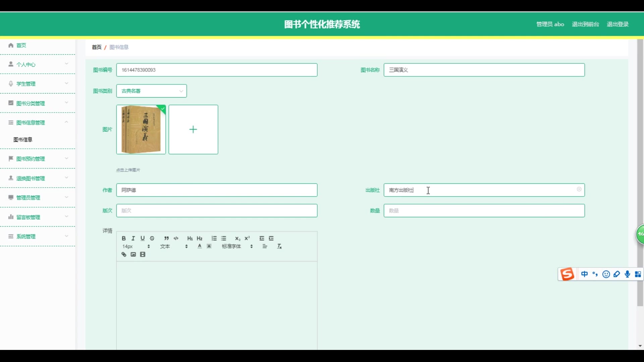Toggle strikethrough in the details editor

point(152,238)
